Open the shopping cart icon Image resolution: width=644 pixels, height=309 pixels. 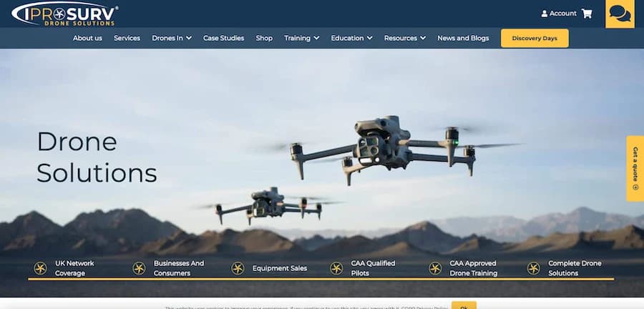(x=587, y=14)
